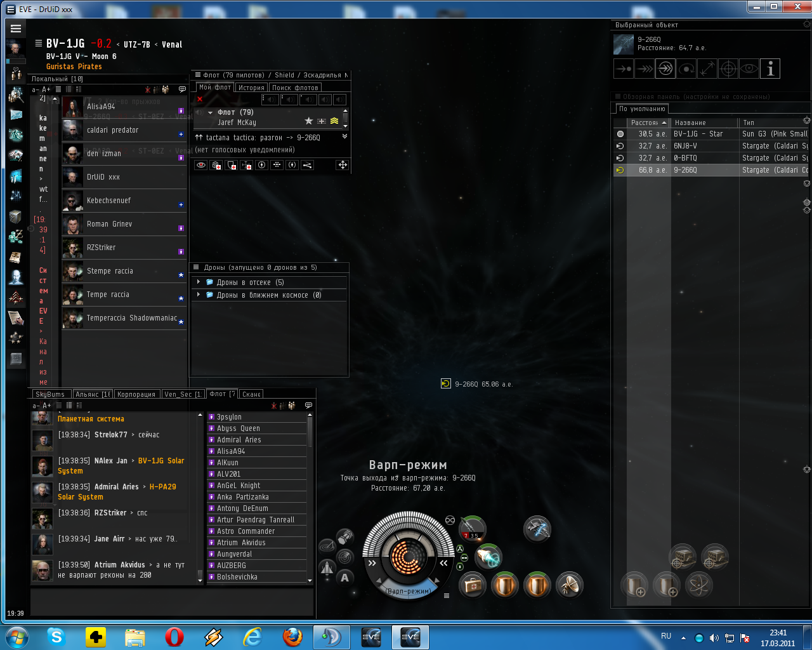Click the Look At eye icon for 9-266Q
This screenshot has height=650, width=812.
click(x=749, y=69)
